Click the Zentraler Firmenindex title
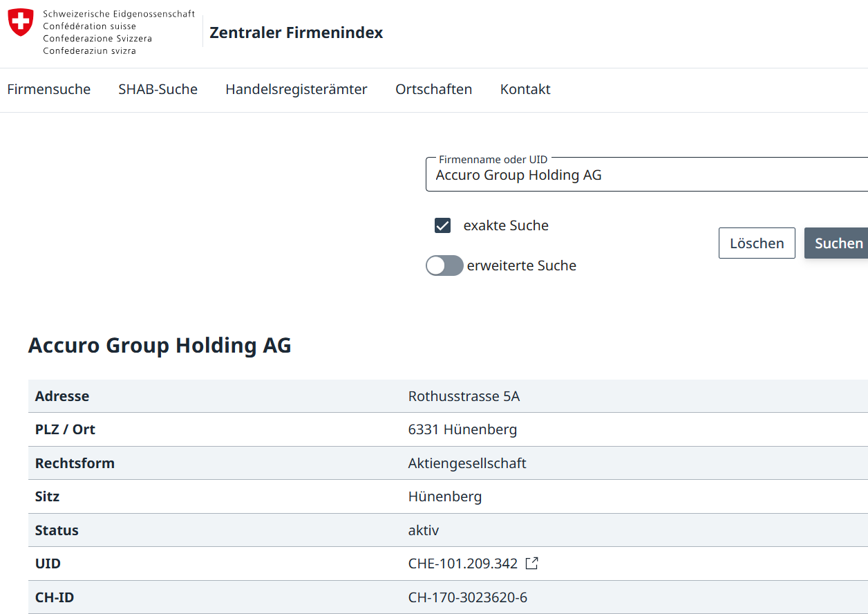Viewport: 868px width, 614px height. (x=296, y=32)
